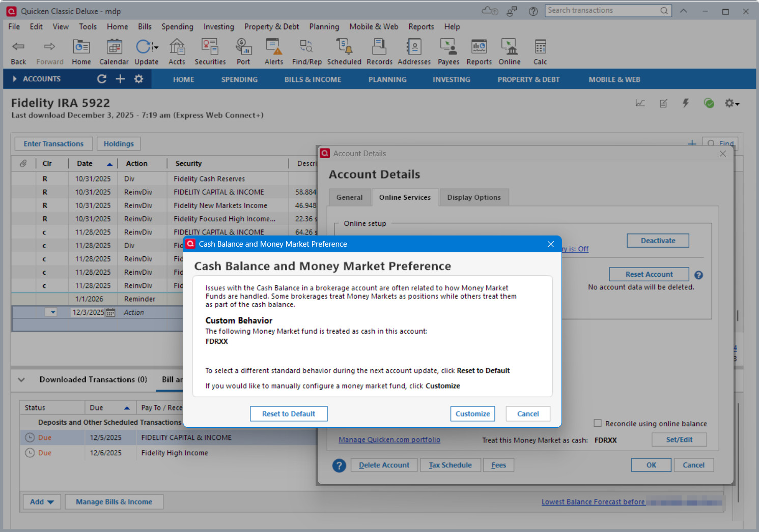Screen dimensions: 759x532
Task: Sort bills by Due column arrow
Action: 127,408
